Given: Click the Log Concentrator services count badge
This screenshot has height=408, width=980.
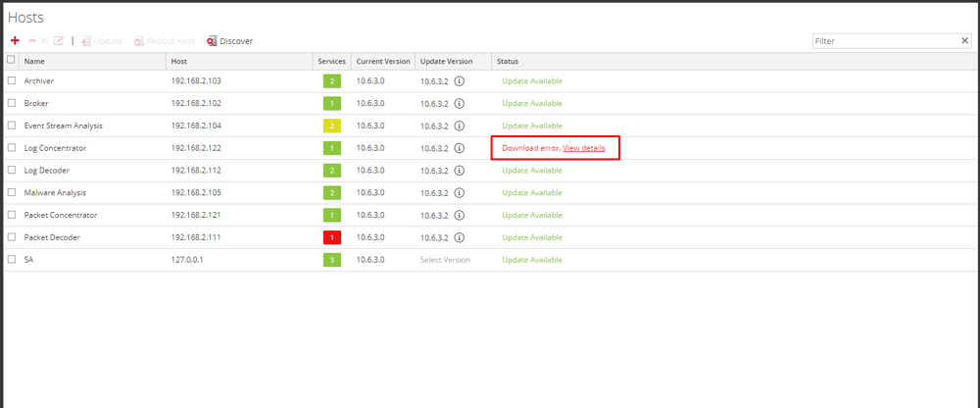Looking at the screenshot, I should (x=332, y=148).
